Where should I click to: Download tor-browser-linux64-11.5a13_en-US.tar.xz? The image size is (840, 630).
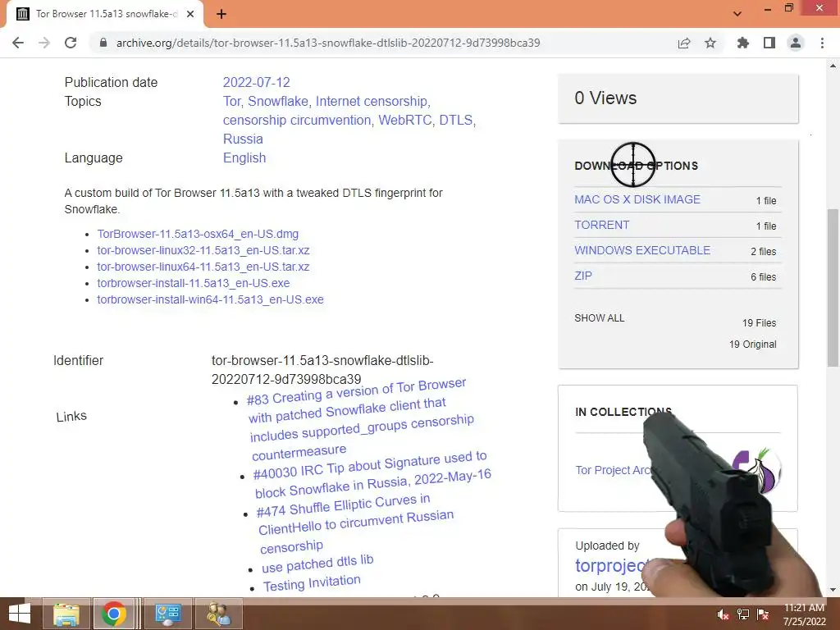[x=203, y=267]
